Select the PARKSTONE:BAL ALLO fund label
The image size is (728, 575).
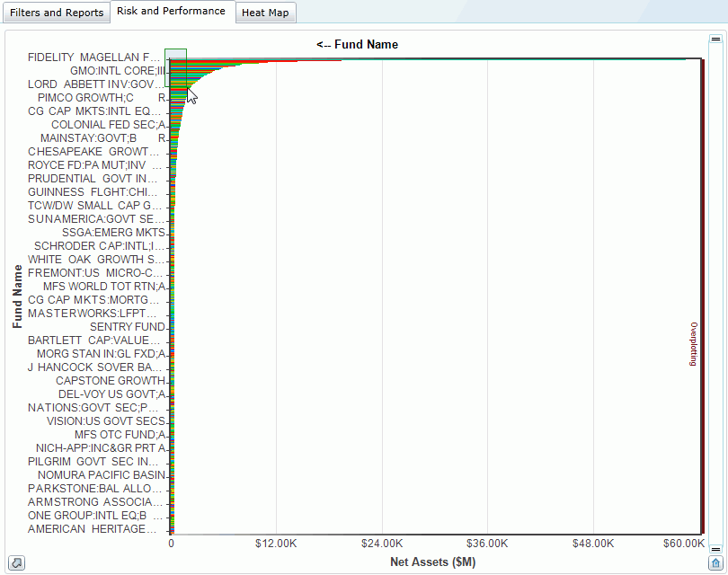94,488
